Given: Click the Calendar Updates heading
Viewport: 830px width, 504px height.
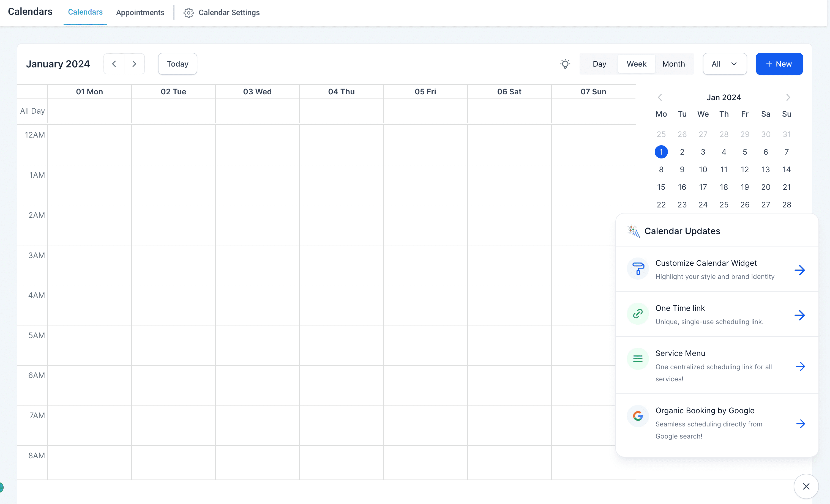Looking at the screenshot, I should click(682, 231).
